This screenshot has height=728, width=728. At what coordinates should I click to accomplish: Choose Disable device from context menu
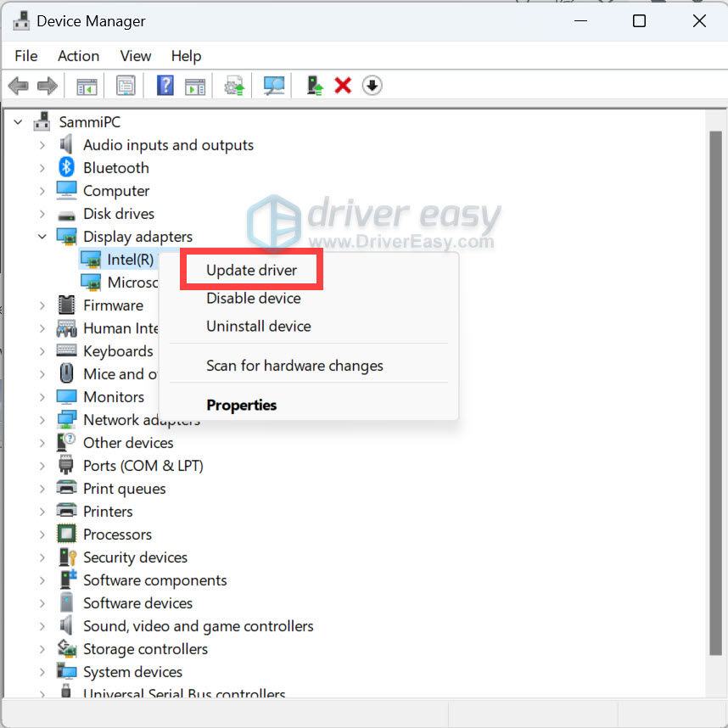pyautogui.click(x=254, y=298)
